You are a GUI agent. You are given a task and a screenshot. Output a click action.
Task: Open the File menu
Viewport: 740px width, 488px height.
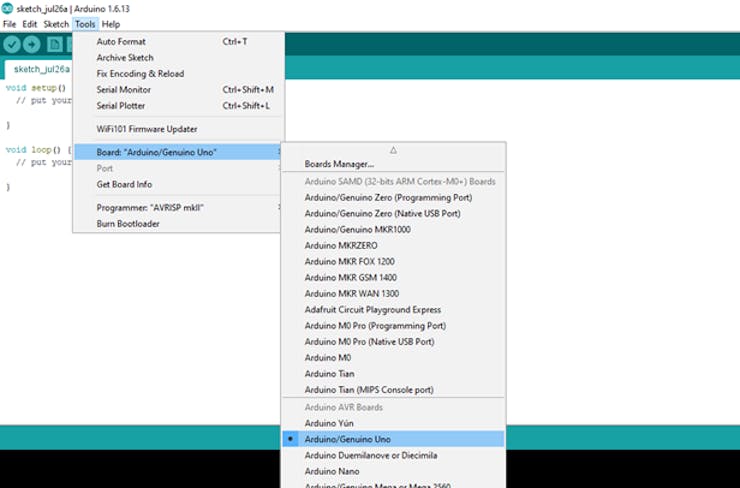(x=9, y=24)
